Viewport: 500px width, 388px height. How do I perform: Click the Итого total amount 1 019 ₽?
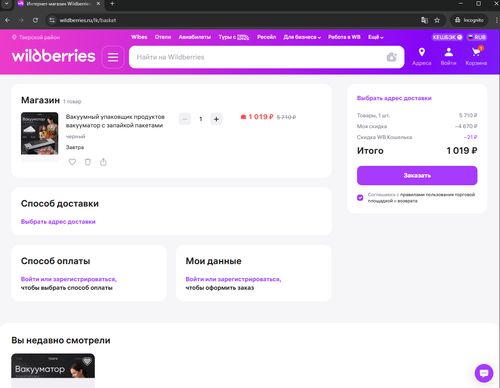(x=462, y=151)
